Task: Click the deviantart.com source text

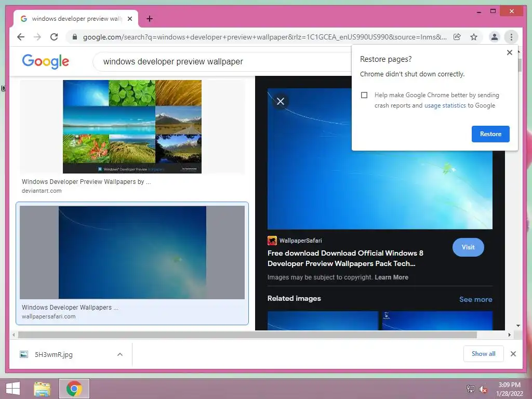Action: click(42, 191)
